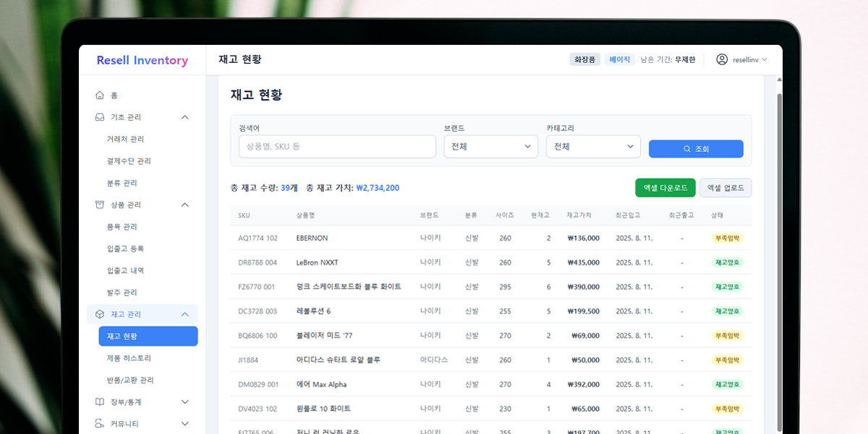Click the 커뮤니티 people icon
This screenshot has width=868, height=434.
pos(100,423)
